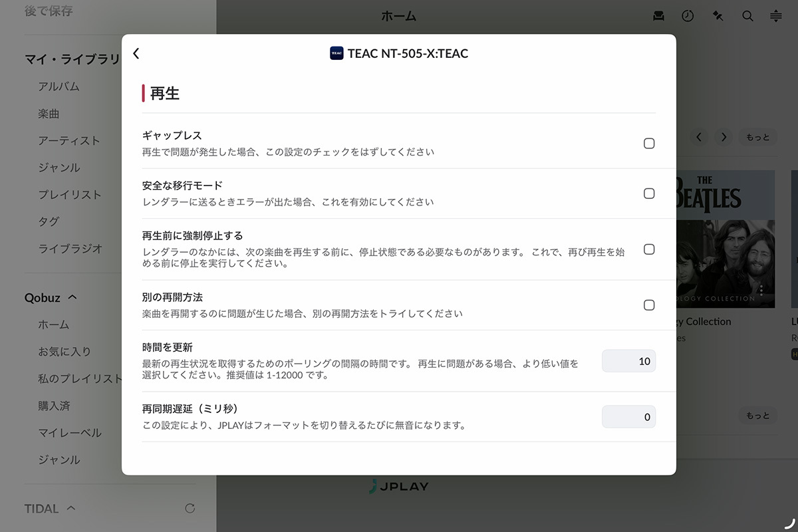Click the back arrow in the settings dialog
Screen dimensions: 798x532
(x=136, y=54)
